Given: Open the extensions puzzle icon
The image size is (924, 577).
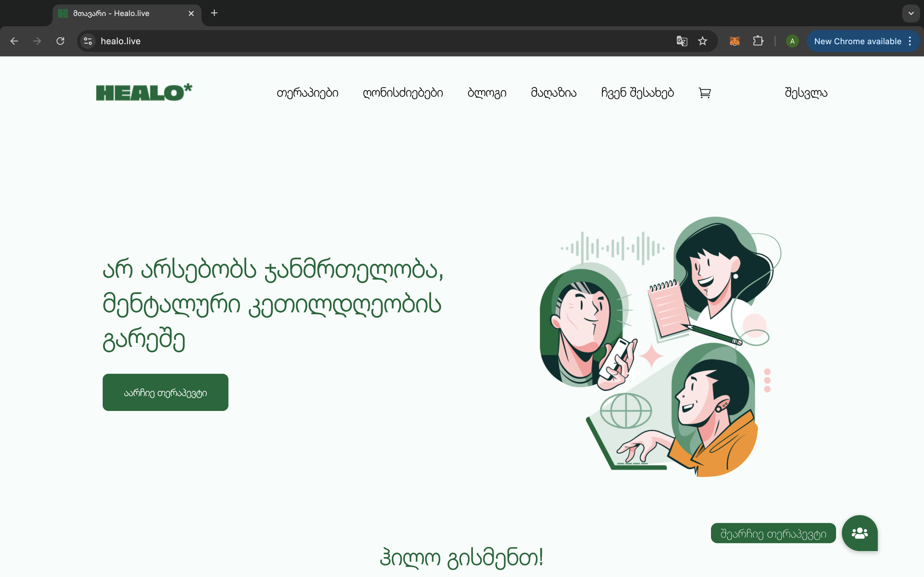Looking at the screenshot, I should (x=758, y=41).
